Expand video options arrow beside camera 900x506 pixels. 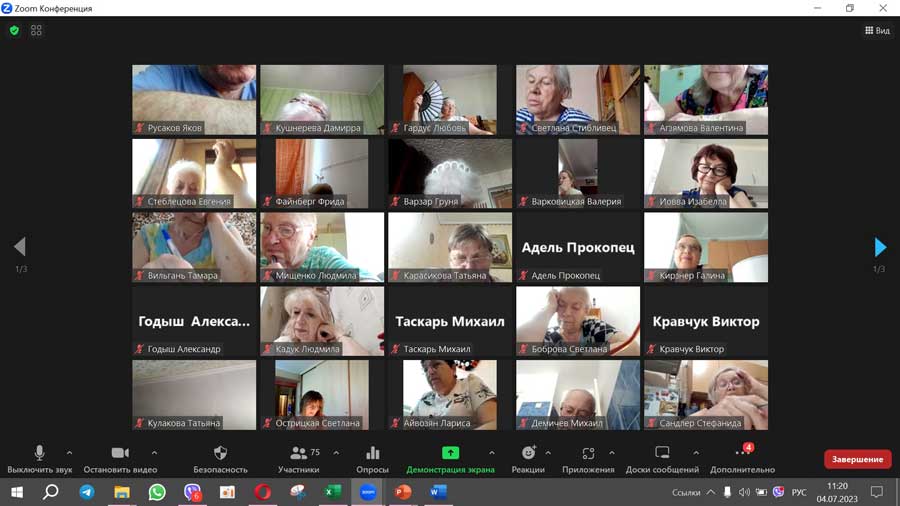click(154, 453)
